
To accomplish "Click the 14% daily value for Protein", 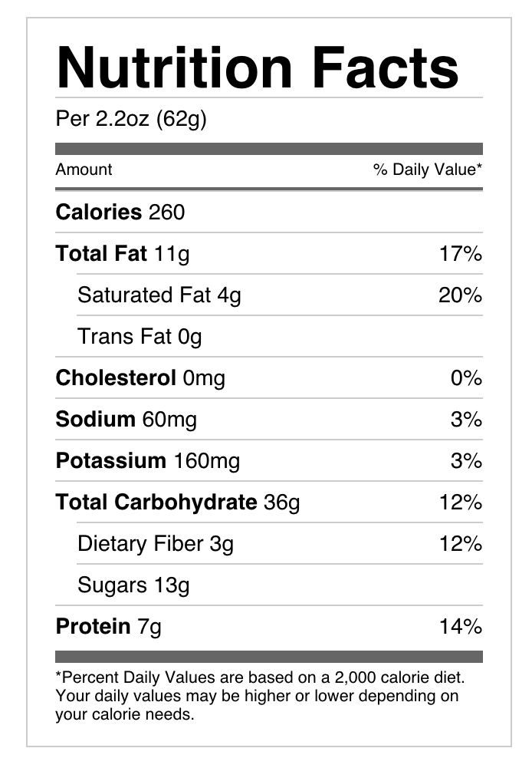I will coord(460,627).
